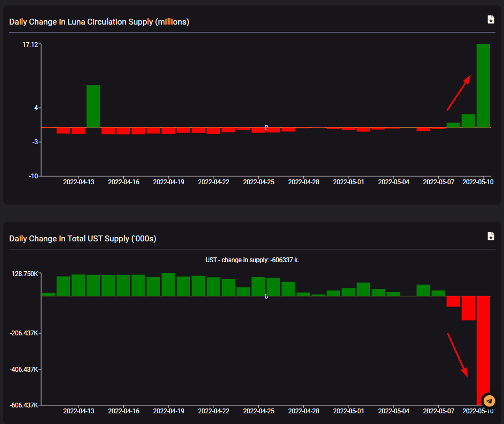Image resolution: width=504 pixels, height=424 pixels.
Task: Click the 2022-05-04 date label on UST chart
Action: 394,411
